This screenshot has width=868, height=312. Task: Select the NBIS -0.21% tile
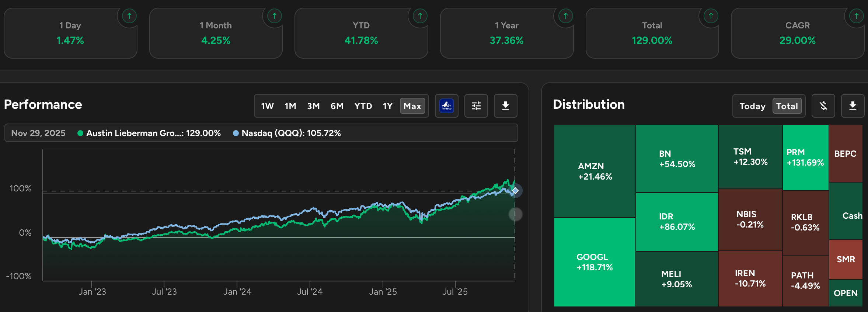(750, 220)
